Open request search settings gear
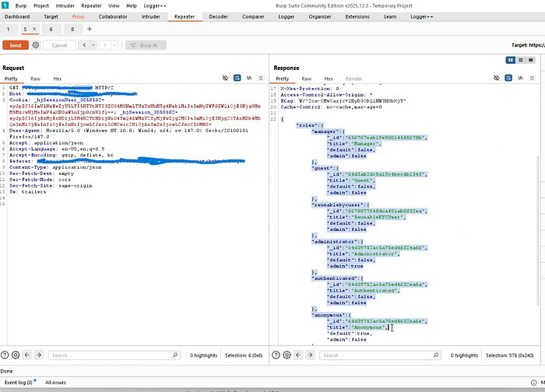545x392 pixels. click(16, 355)
